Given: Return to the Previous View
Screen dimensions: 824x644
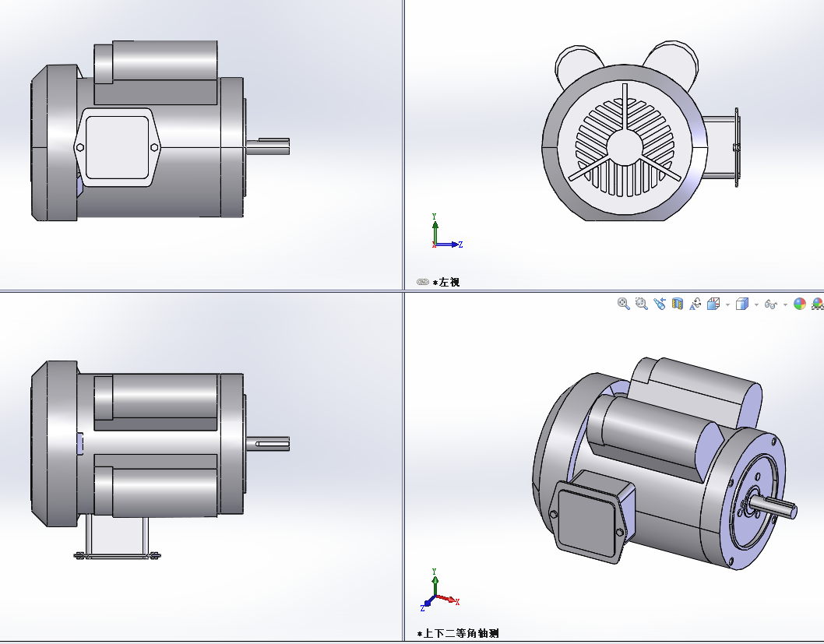Looking at the screenshot, I should point(659,304).
